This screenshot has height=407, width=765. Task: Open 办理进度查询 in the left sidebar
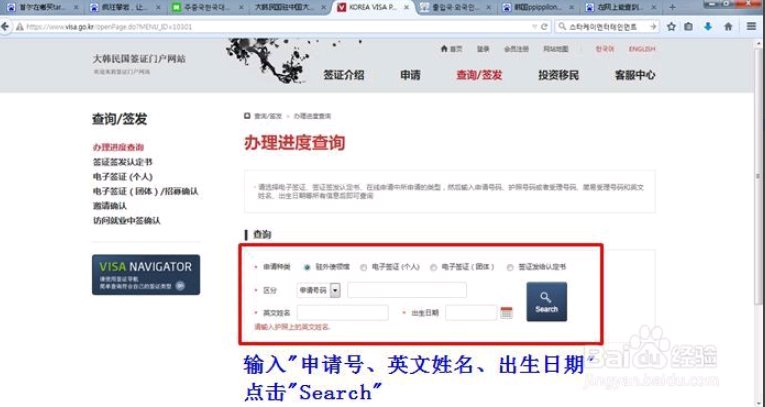pyautogui.click(x=118, y=147)
